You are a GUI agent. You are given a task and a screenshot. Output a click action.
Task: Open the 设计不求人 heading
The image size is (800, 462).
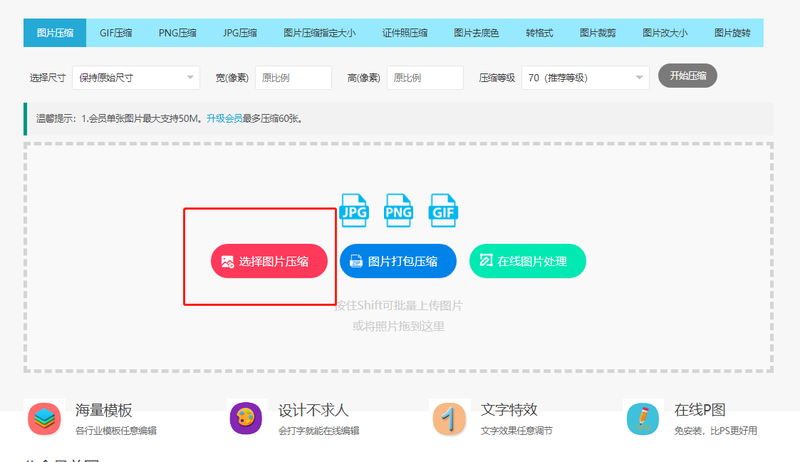pyautogui.click(x=313, y=410)
